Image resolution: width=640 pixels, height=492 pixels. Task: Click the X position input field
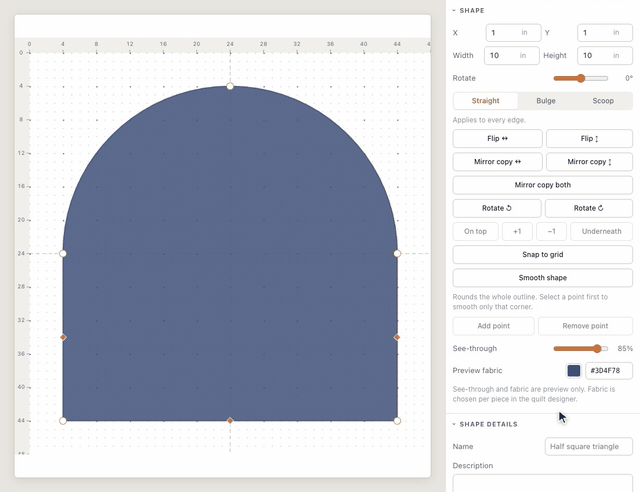(513, 33)
